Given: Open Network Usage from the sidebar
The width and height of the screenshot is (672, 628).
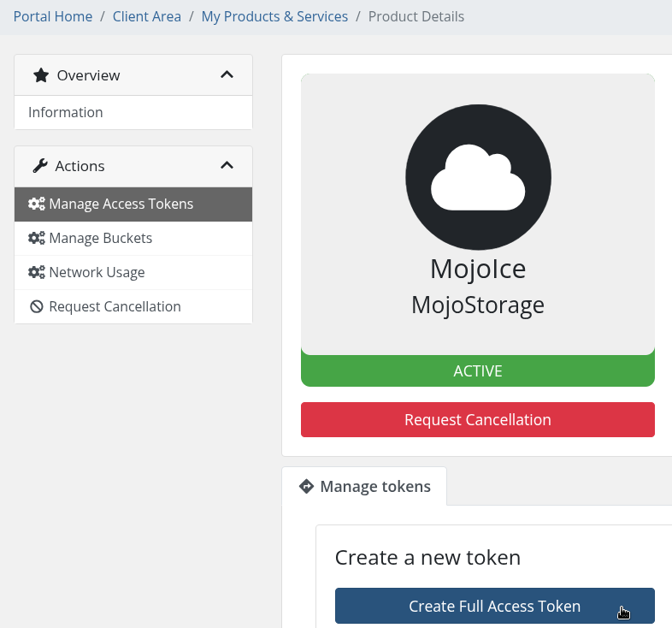Looking at the screenshot, I should click(133, 272).
